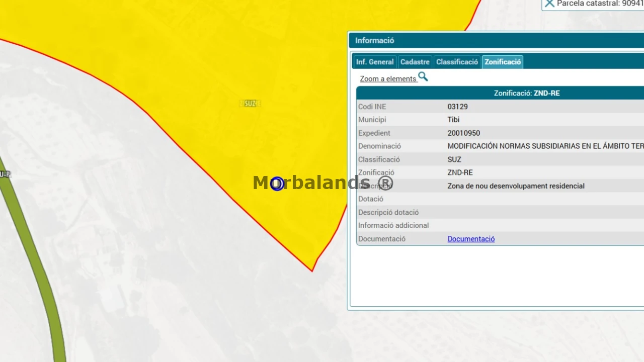Viewport: 644px width, 362px height.
Task: Select the SUZ value in the Classificació row
Action: [x=454, y=159]
